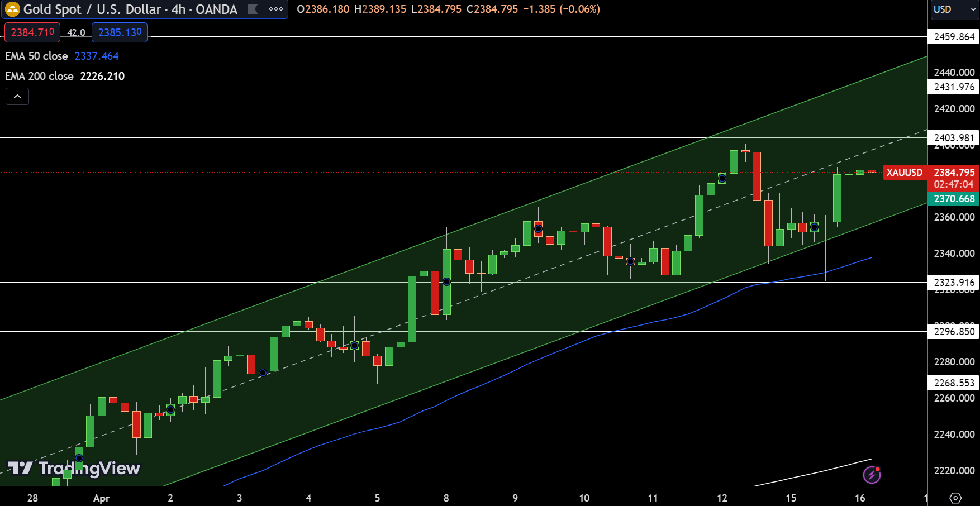This screenshot has width=980, height=506.
Task: Open chart settings gear icon
Action: pos(955,498)
